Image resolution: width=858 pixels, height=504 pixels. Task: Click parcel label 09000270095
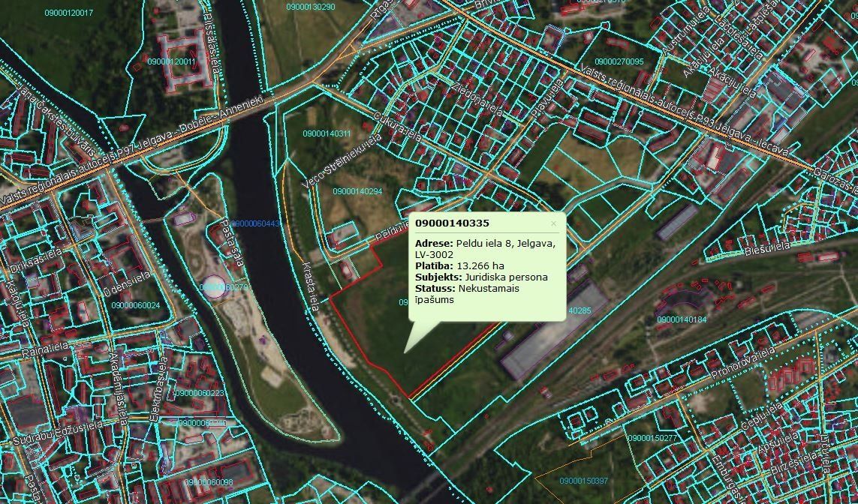(x=619, y=61)
